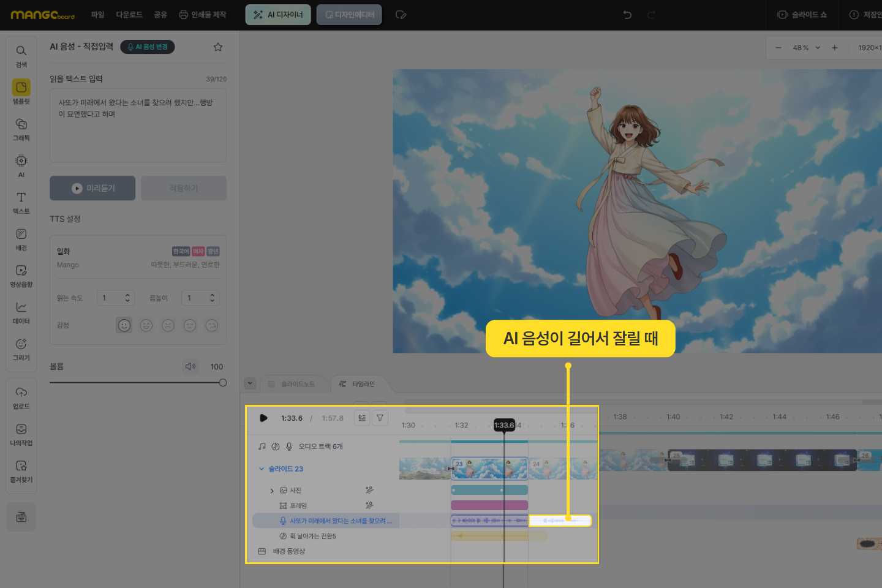
Task: Click the undo arrow in the top bar
Action: 627,15
